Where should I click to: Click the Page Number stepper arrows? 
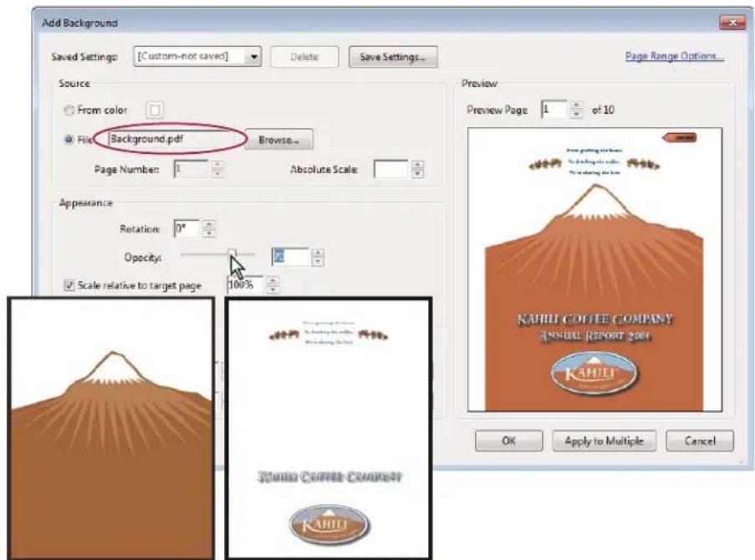click(217, 169)
